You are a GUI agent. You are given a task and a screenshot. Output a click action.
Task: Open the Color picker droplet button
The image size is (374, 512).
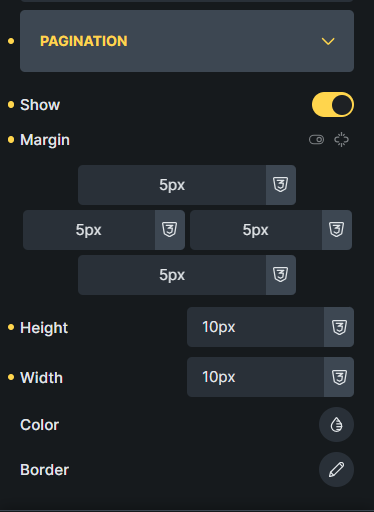pos(336,424)
